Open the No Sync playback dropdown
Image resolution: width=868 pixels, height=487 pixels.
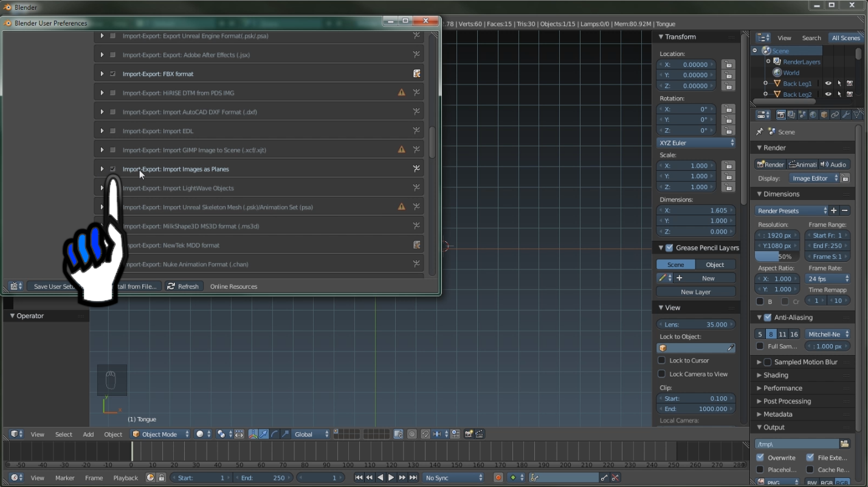click(x=453, y=478)
